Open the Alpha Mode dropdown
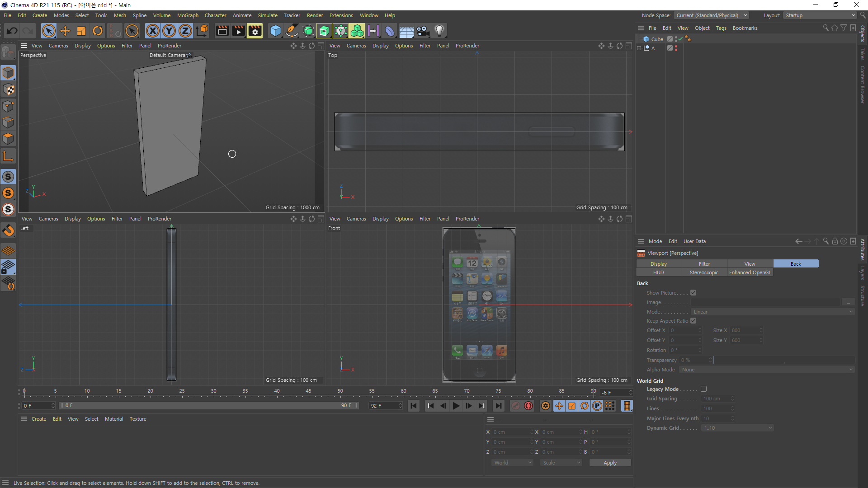 pos(767,370)
